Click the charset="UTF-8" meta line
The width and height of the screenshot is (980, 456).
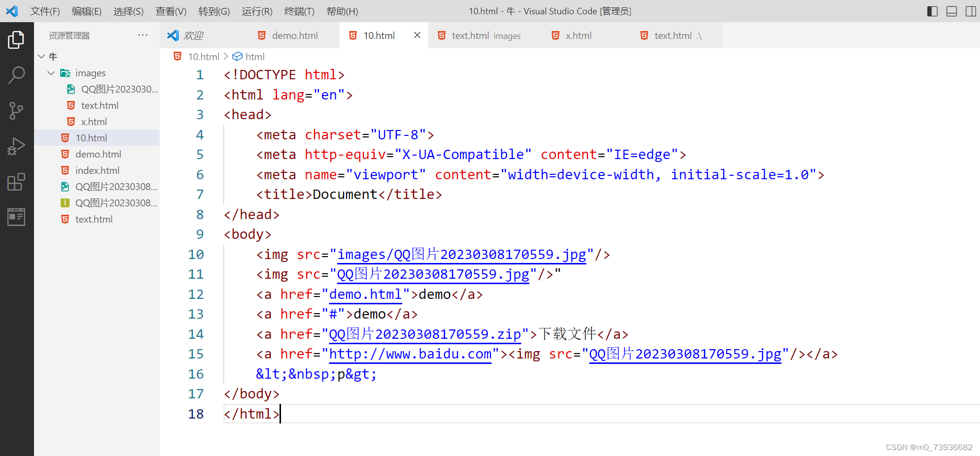tap(345, 135)
